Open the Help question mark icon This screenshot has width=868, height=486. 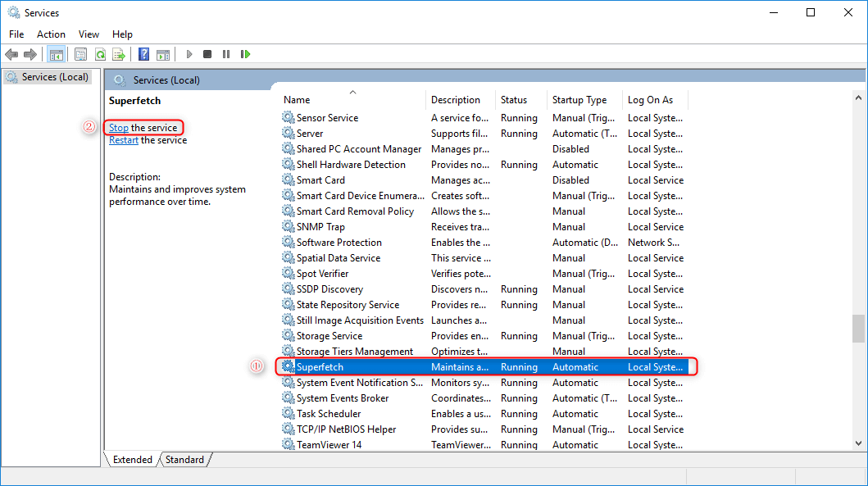pyautogui.click(x=144, y=54)
